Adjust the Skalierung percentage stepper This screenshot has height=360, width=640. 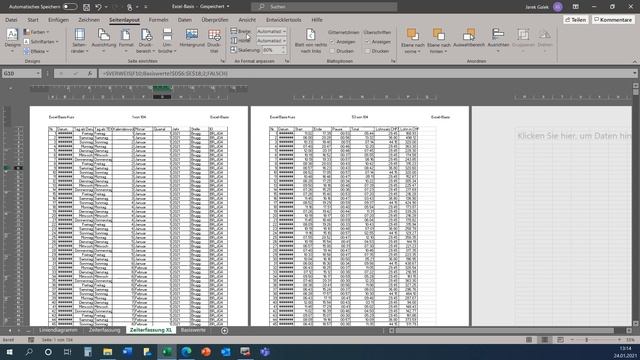[x=283, y=50]
